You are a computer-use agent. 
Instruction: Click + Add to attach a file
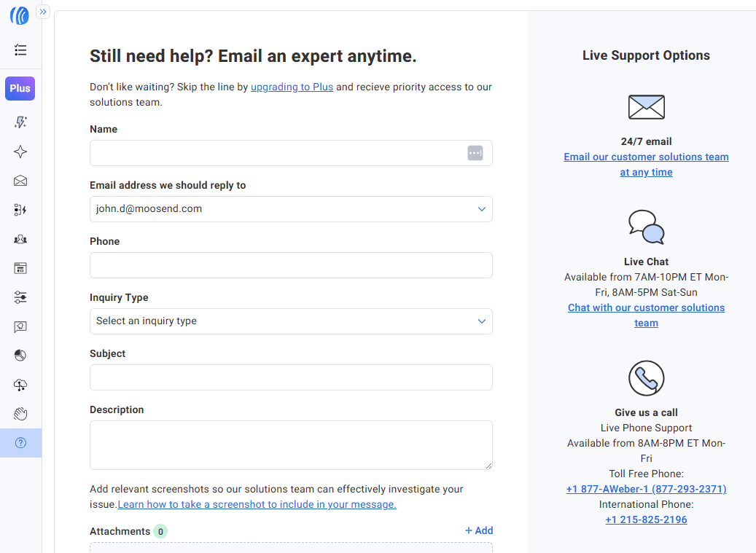(x=479, y=530)
